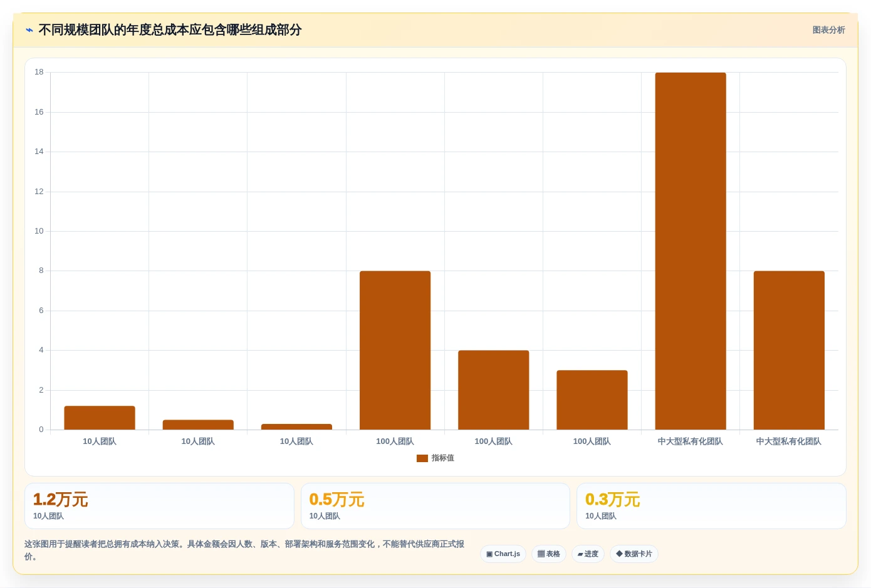
Task: Select the first 100人团队 bar valued 8
Action: click(x=395, y=350)
